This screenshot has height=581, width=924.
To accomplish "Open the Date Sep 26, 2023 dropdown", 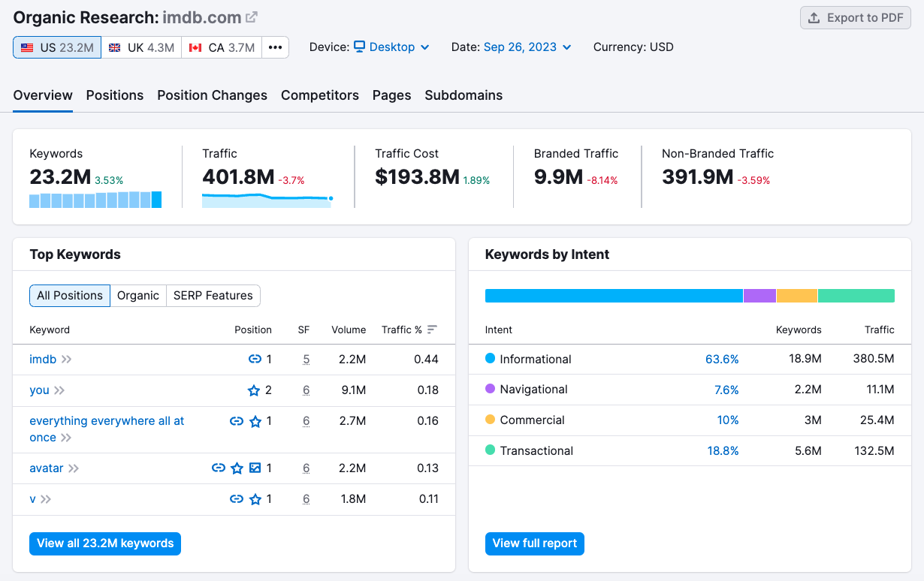I will pos(527,47).
